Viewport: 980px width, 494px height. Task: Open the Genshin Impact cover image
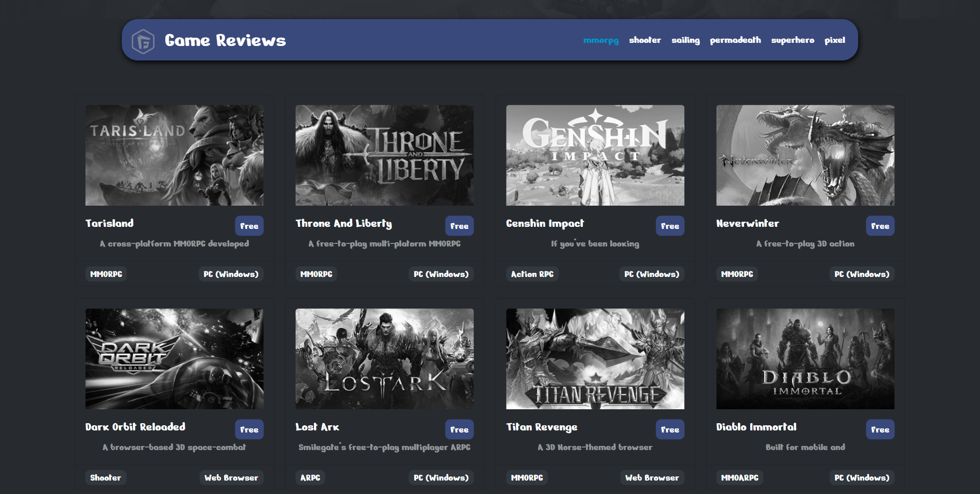click(595, 156)
